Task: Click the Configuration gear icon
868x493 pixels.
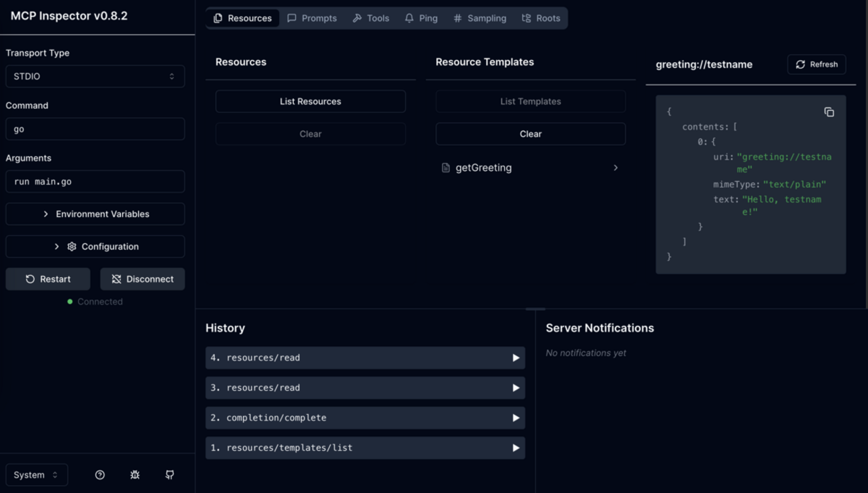Action: click(x=71, y=246)
